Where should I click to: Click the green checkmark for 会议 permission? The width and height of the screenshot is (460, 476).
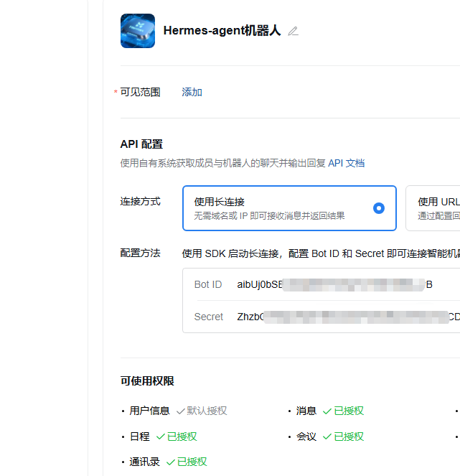point(327,437)
